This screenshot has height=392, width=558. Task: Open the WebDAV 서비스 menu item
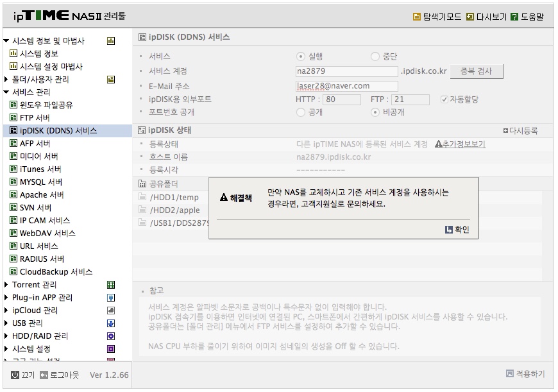[43, 233]
